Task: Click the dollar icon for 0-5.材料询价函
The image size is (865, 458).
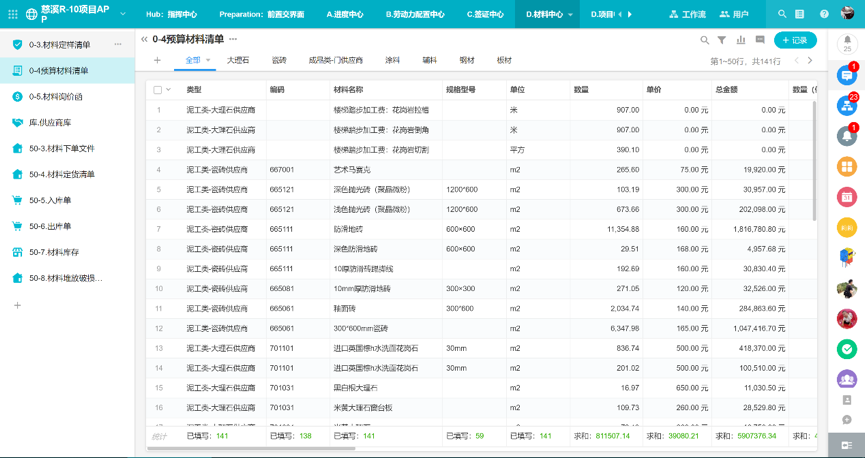Action: tap(18, 97)
